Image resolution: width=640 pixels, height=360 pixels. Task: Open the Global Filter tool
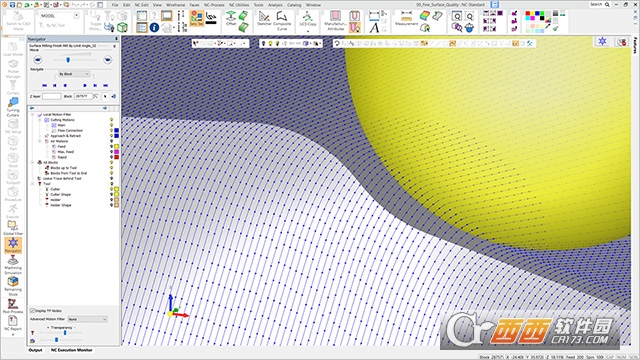coord(13,228)
